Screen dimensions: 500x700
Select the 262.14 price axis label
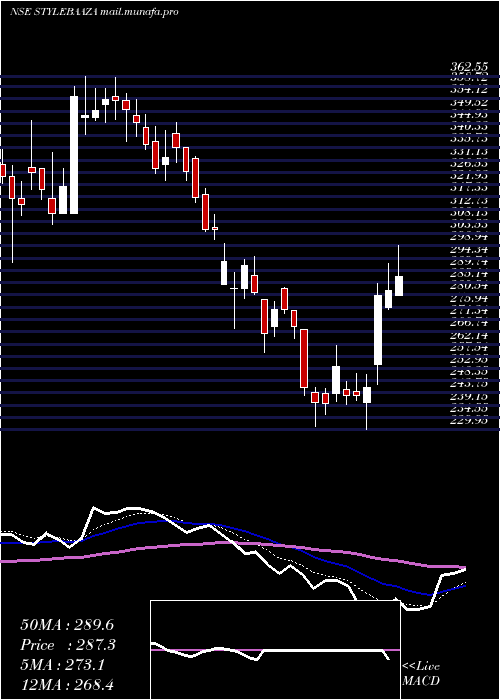468,335
